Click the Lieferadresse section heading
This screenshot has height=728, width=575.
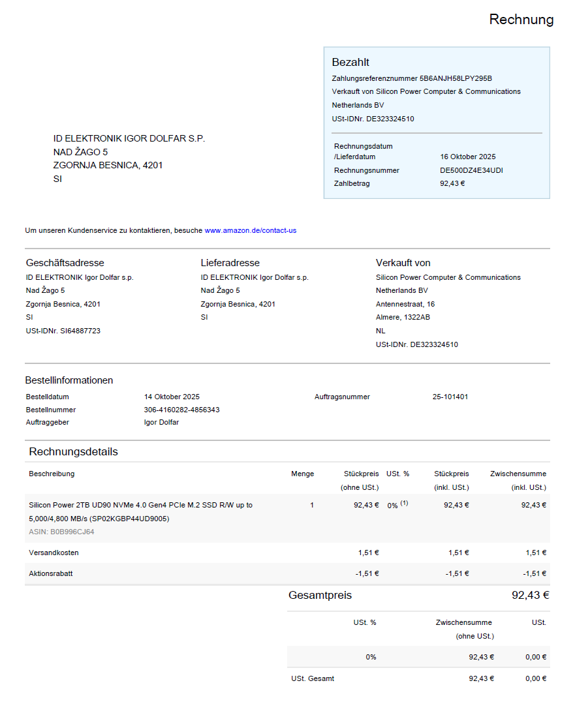pos(230,263)
